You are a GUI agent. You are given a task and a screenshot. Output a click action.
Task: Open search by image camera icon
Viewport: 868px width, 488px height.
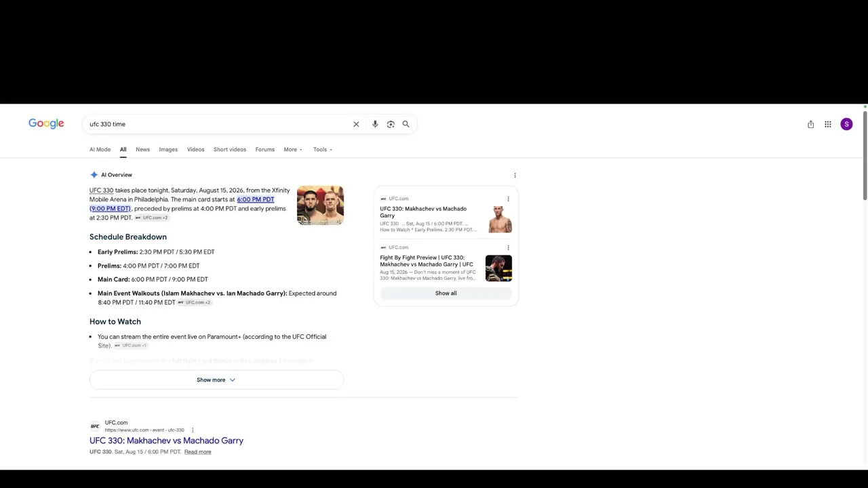tap(391, 124)
